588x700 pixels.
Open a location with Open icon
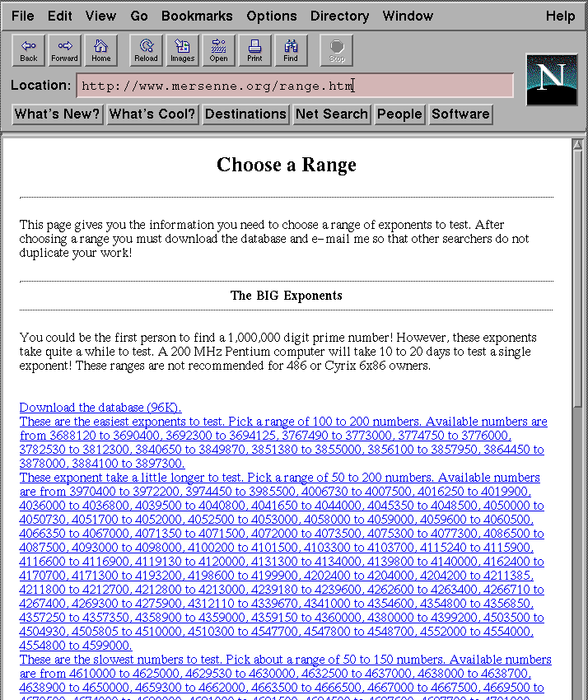coord(218,50)
